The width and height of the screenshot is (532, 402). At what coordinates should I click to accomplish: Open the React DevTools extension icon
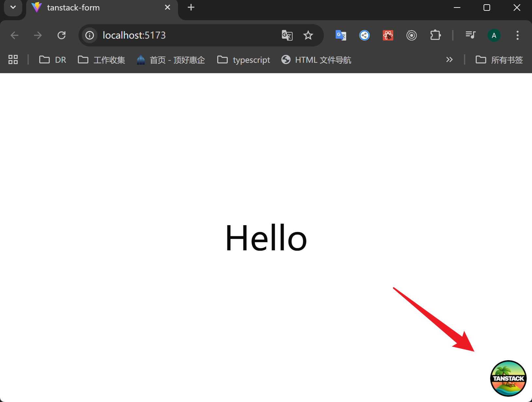pos(388,35)
